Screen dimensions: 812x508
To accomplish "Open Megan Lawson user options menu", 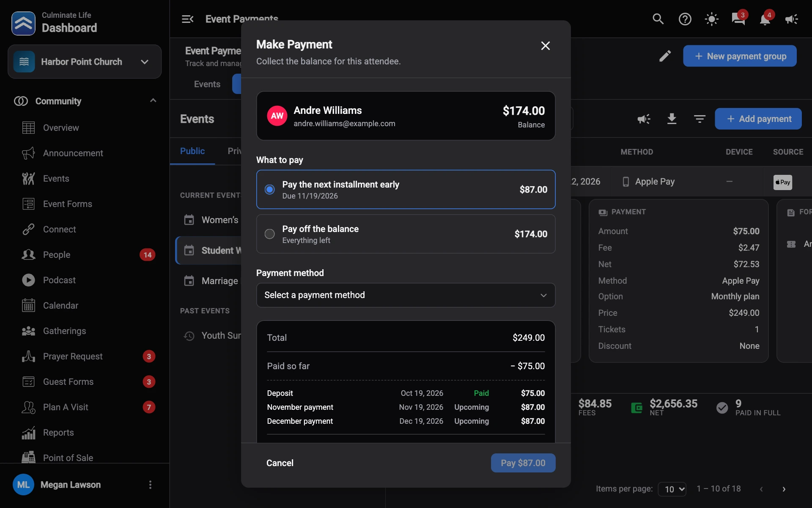I will click(150, 485).
